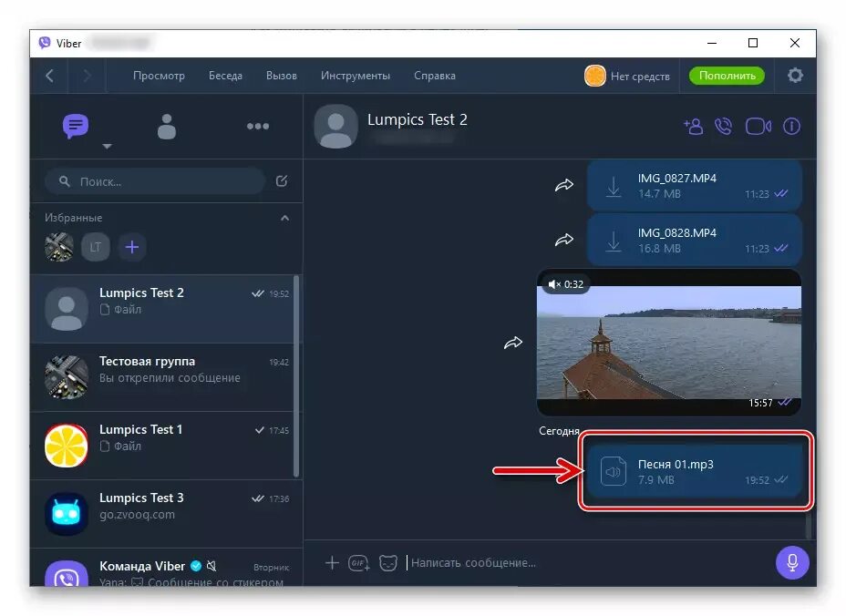Click the go.zvooq.com message preview

(x=137, y=514)
